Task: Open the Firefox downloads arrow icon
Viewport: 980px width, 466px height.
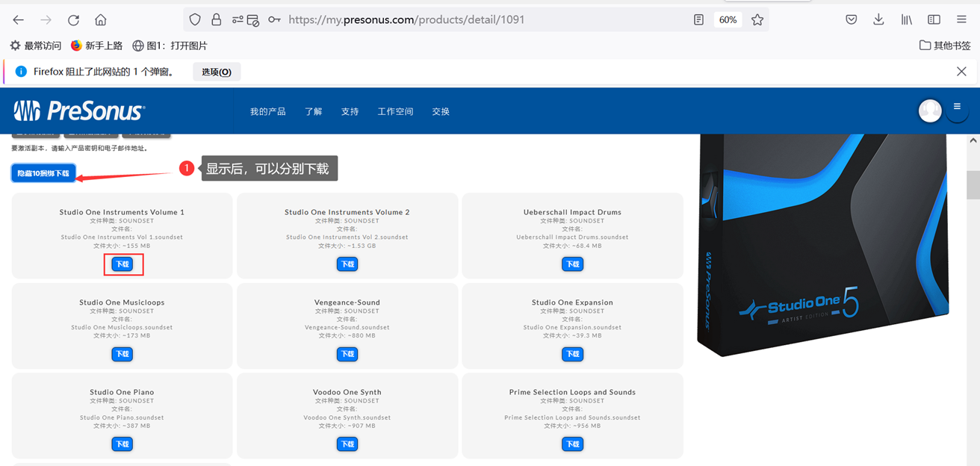Action: coord(878,20)
